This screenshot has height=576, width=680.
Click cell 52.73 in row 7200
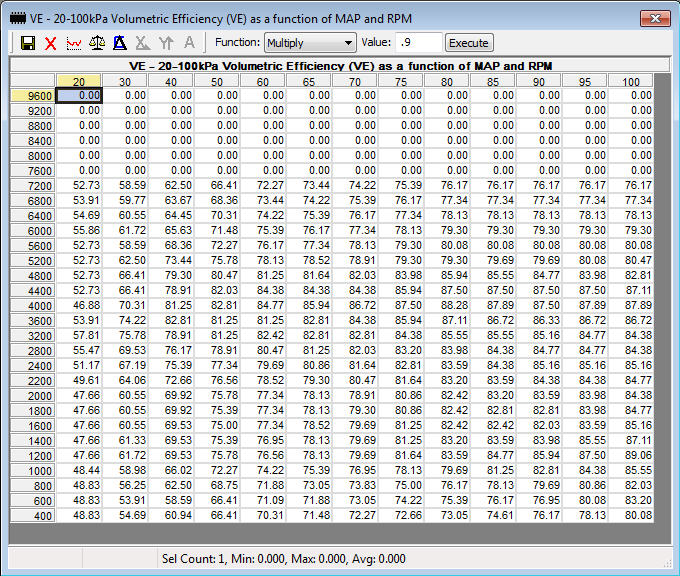79,185
